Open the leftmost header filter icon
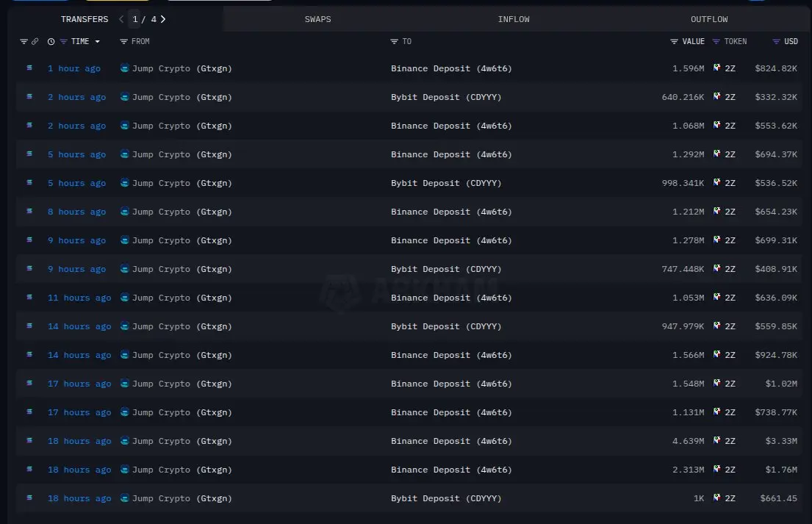The image size is (812, 524). pos(24,41)
